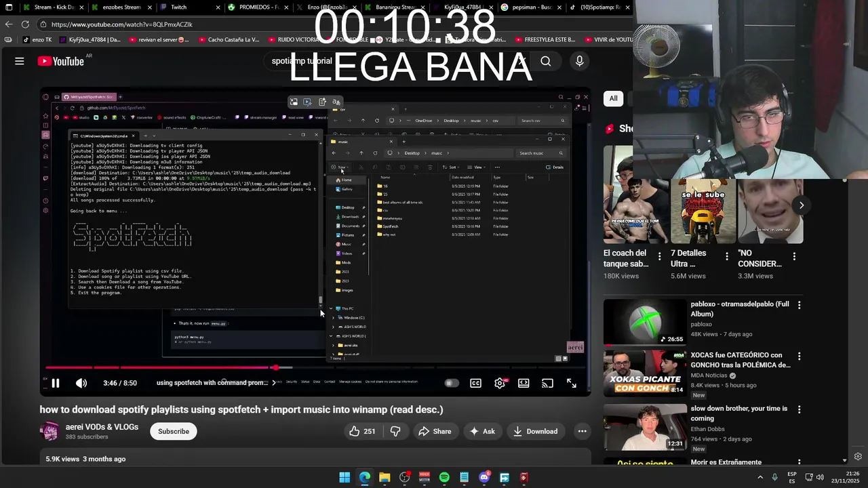
Task: Open the aerei channel avatar
Action: (x=50, y=431)
